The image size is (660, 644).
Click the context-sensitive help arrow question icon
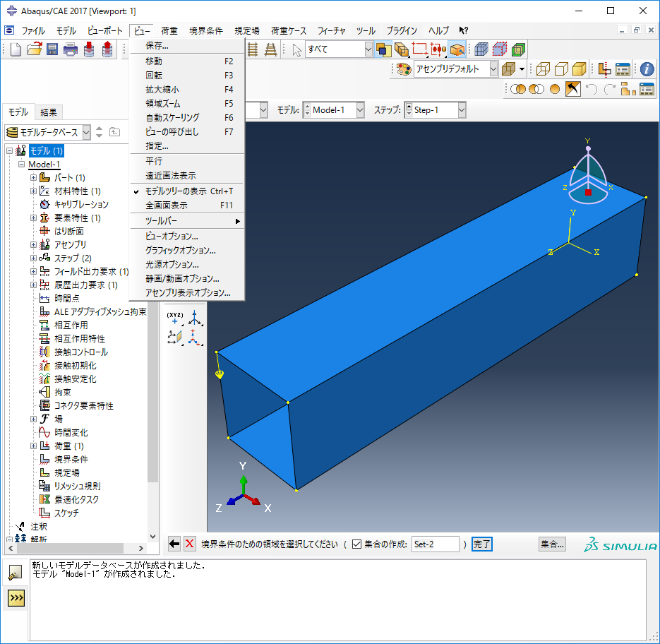coord(464,31)
